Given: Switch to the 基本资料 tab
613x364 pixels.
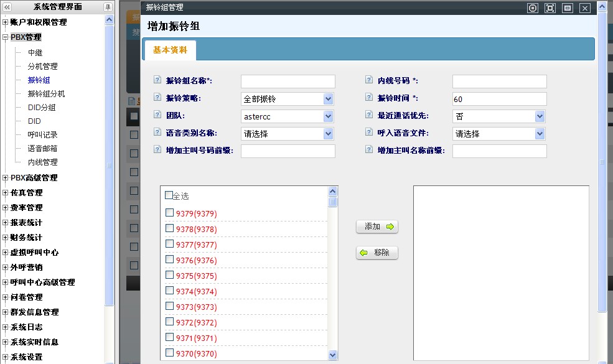Looking at the screenshot, I should click(x=170, y=50).
